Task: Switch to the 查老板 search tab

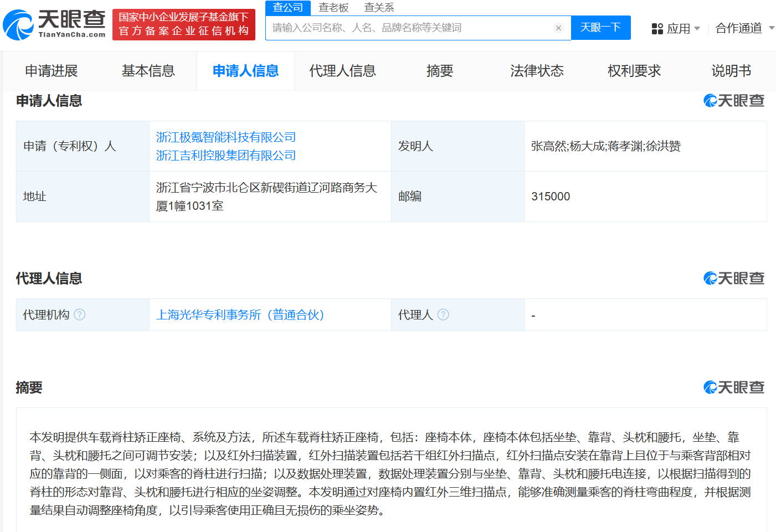Action: coord(333,8)
